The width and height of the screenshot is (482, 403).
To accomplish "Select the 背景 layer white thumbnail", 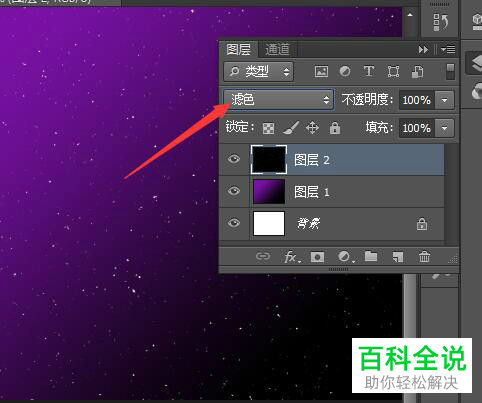I will (269, 223).
